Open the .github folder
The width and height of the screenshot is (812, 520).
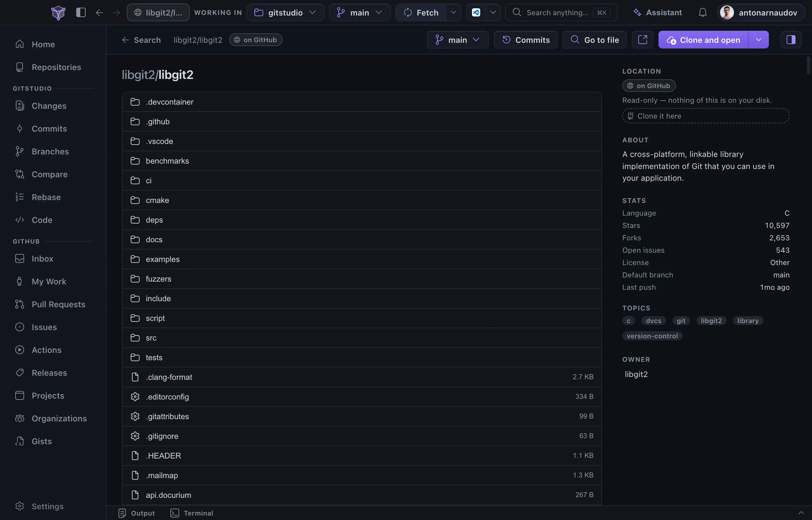pyautogui.click(x=362, y=121)
